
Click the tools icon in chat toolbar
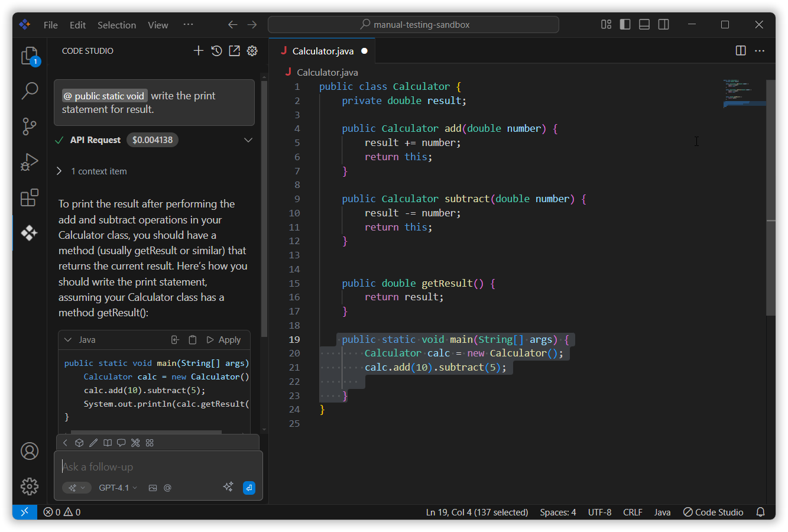[135, 443]
